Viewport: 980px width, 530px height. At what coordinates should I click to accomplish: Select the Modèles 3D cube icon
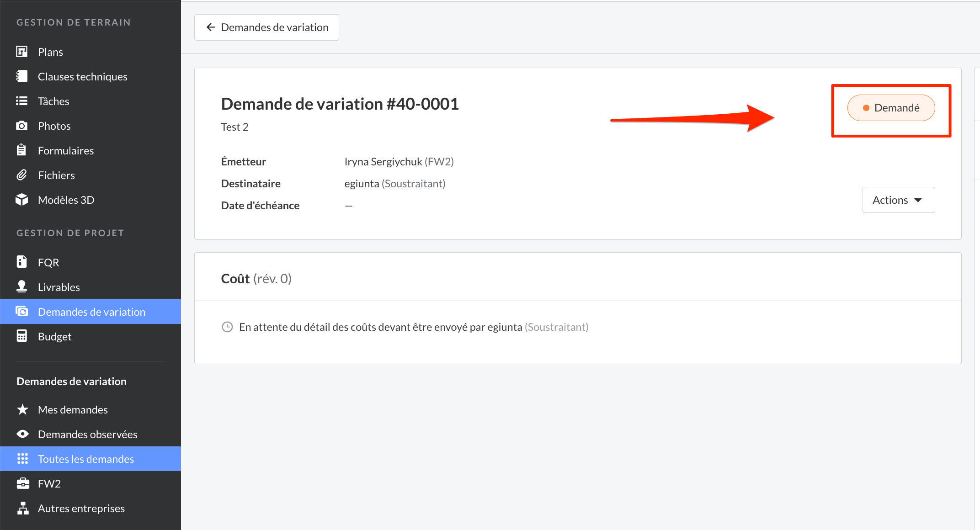pyautogui.click(x=22, y=200)
